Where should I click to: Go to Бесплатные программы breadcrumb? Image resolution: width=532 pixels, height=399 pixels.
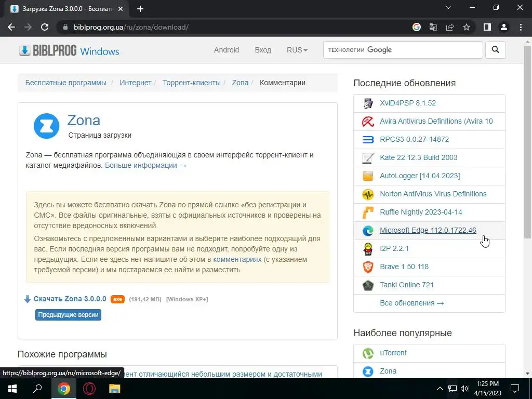[66, 83]
